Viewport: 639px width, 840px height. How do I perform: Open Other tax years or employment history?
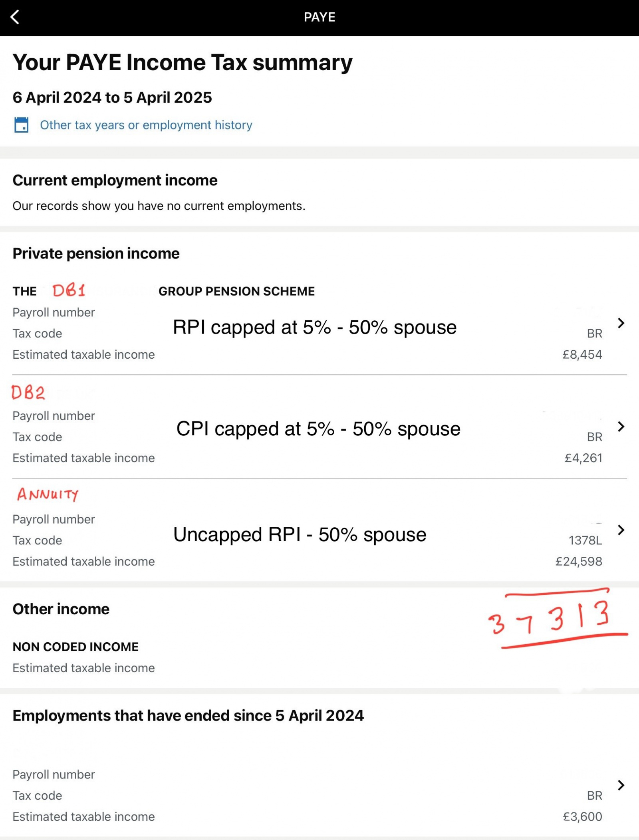click(146, 125)
